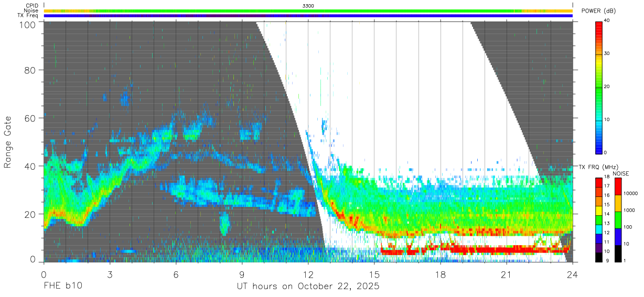
Task: Click the POWER (dB) legend title
Action: click(599, 11)
